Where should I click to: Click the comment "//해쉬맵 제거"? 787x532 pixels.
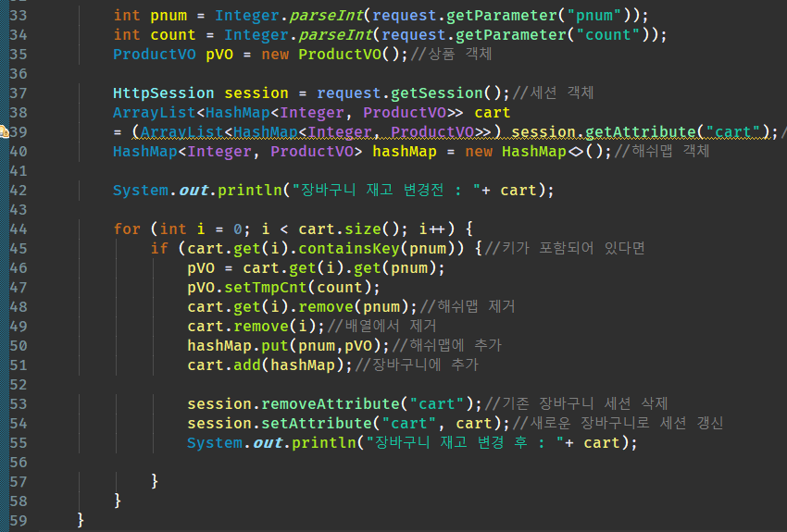tap(468, 306)
